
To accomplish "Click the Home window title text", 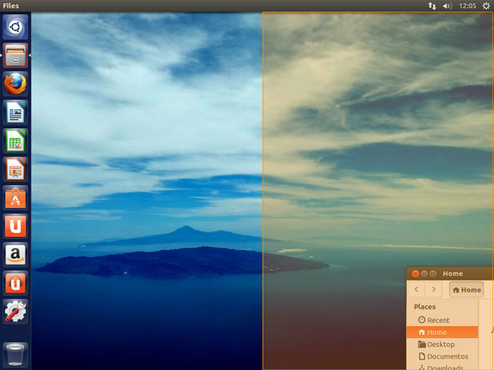I will point(453,274).
